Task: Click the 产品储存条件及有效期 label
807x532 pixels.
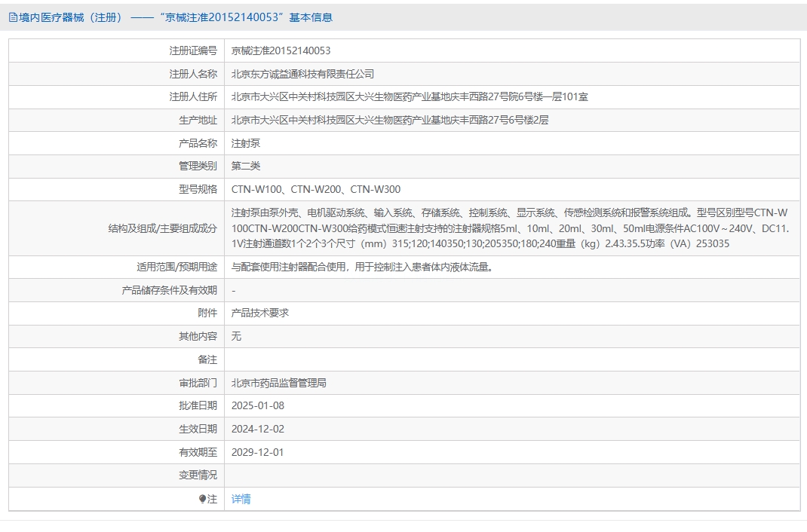Action: click(170, 290)
